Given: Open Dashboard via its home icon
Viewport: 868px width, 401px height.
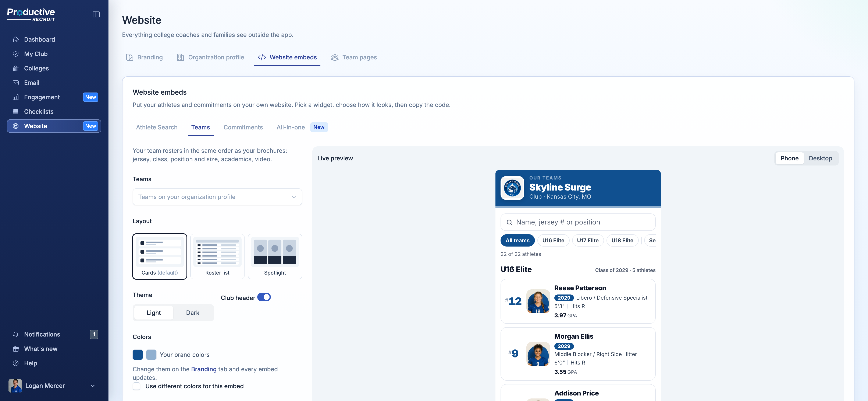Looking at the screenshot, I should tap(15, 39).
